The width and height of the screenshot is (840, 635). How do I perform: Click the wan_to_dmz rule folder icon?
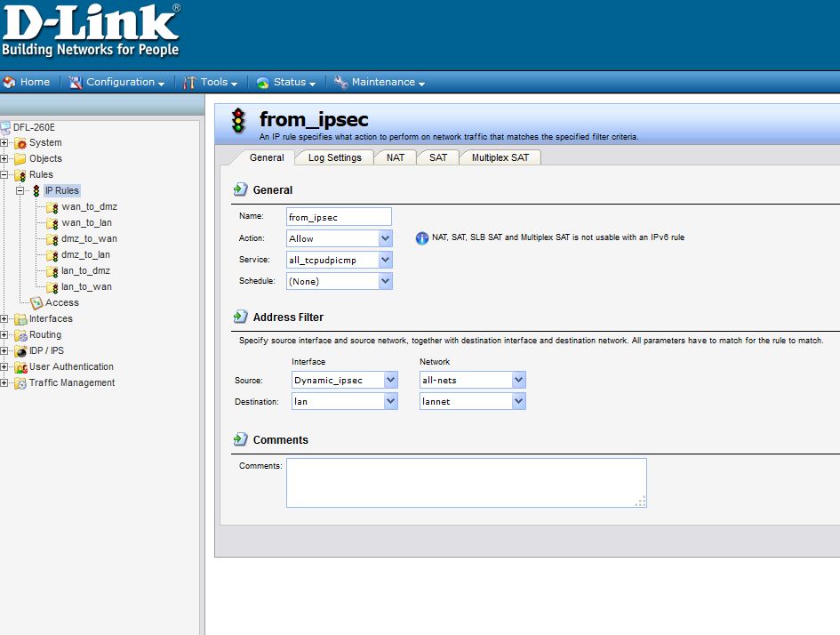[x=52, y=207]
